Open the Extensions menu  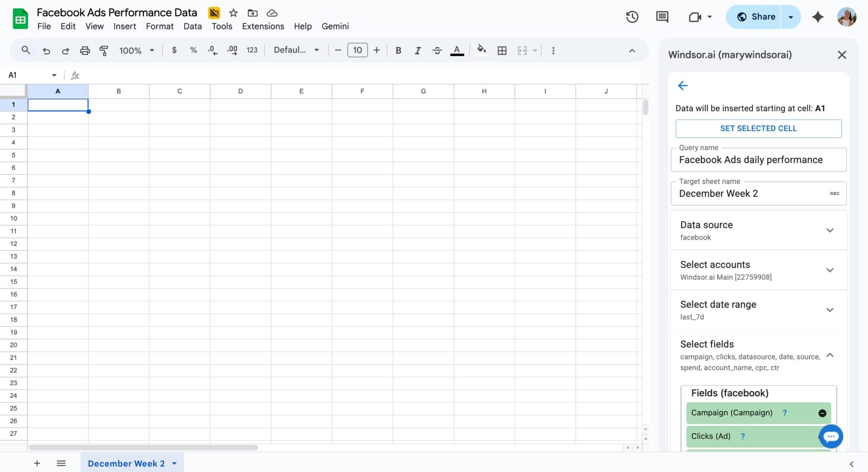263,26
